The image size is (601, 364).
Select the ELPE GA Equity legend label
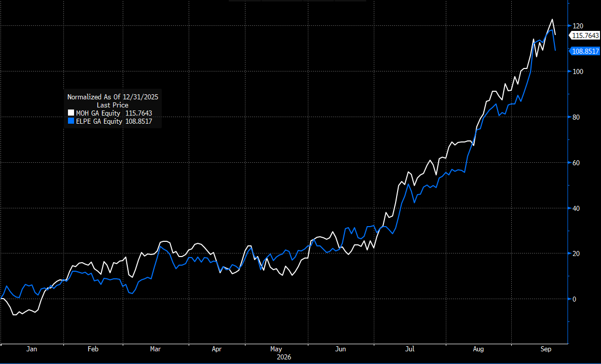pos(99,121)
